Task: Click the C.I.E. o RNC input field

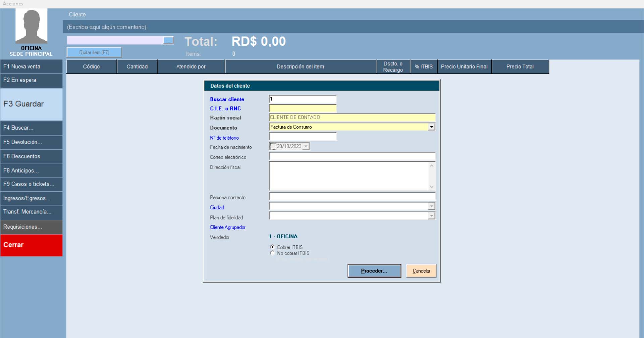Action: (x=303, y=108)
